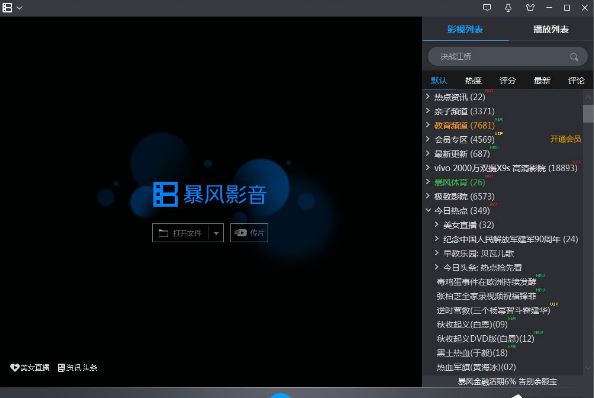This screenshot has width=594, height=398.
Task: Select the 评分 sort tab
Action: click(508, 80)
